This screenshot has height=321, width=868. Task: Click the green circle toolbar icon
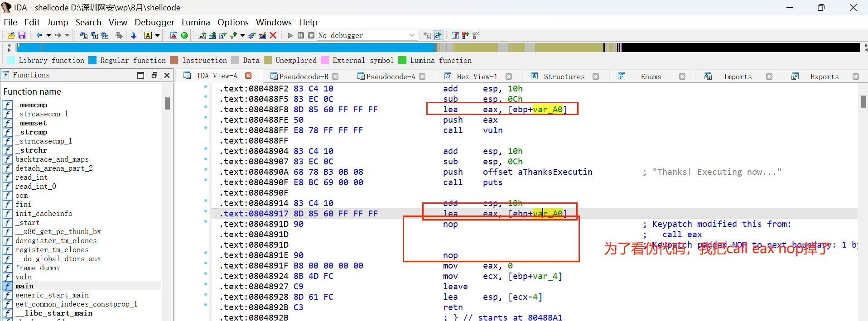[184, 35]
